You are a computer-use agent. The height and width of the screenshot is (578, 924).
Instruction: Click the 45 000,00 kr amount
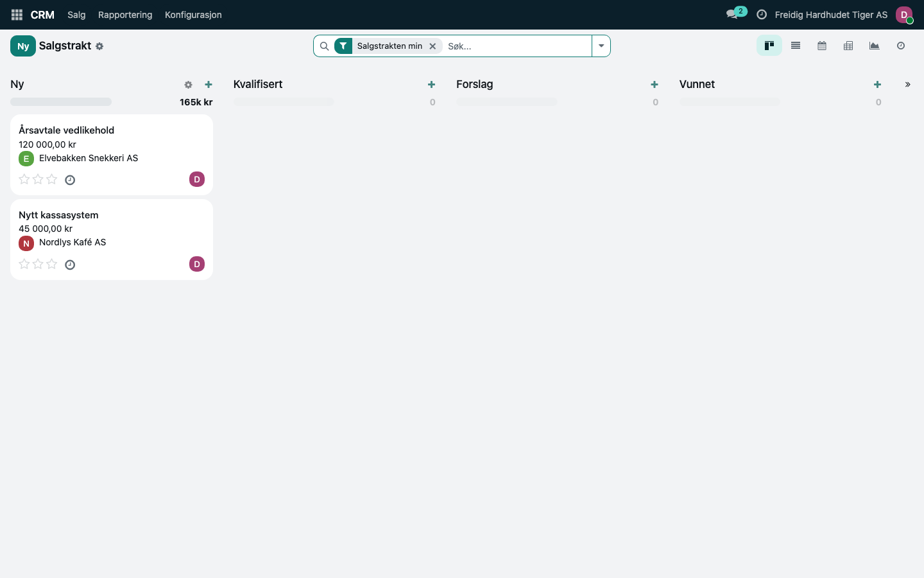46,229
